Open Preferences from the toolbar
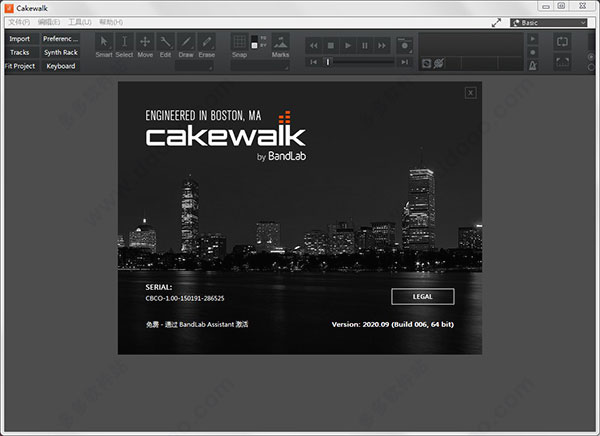Image resolution: width=600 pixels, height=436 pixels. 60,39
